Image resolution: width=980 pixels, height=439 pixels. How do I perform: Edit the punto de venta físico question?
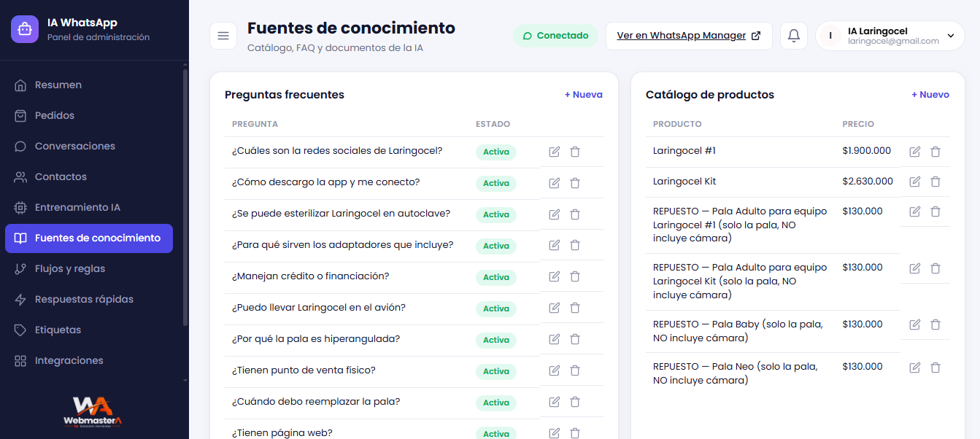pos(555,371)
